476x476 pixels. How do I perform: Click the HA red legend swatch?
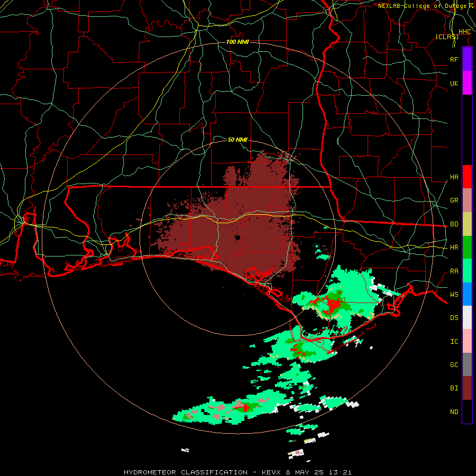click(x=467, y=177)
